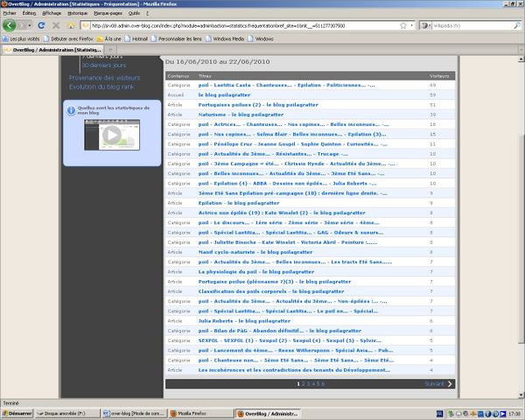Open the address bar history dropdown
The height and width of the screenshot is (420, 525).
(411, 25)
